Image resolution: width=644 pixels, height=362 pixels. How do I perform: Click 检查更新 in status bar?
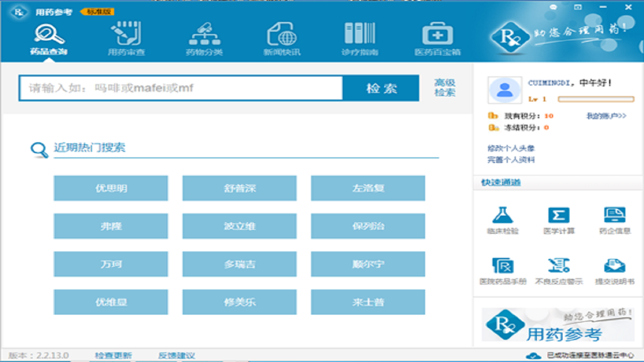tap(113, 355)
